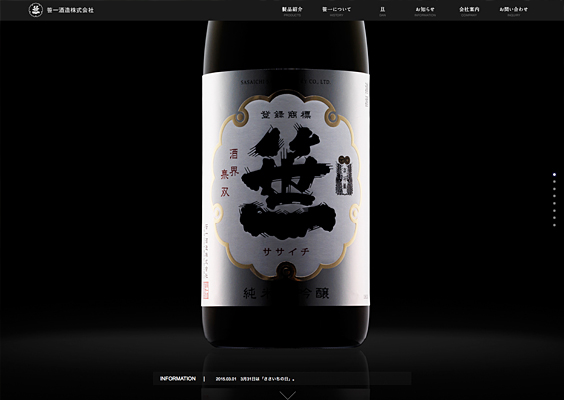
Task: Open the 会社案内 COMPANY menu
Action: click(x=469, y=11)
